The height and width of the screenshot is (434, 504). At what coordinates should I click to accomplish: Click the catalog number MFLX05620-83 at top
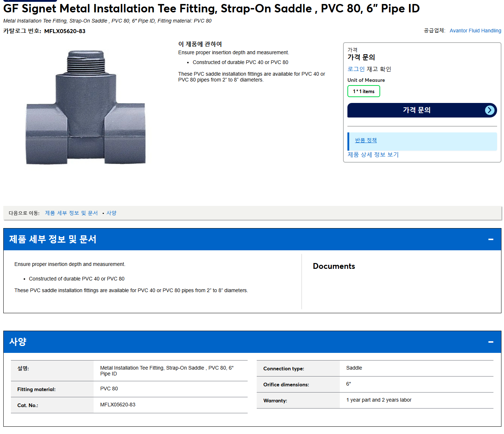click(65, 31)
